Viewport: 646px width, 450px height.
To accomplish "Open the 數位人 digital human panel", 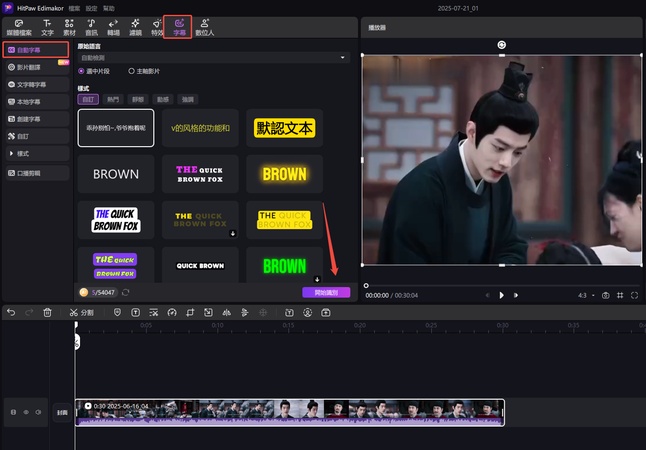I will pos(205,28).
